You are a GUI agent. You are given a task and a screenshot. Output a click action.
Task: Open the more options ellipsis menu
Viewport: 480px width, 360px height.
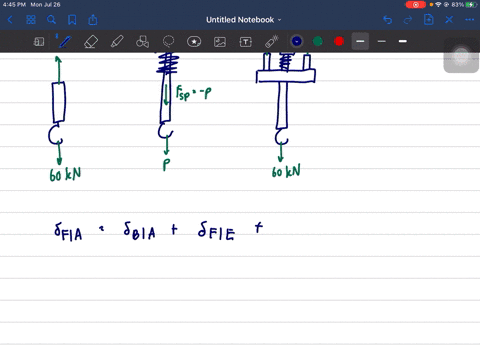469,20
